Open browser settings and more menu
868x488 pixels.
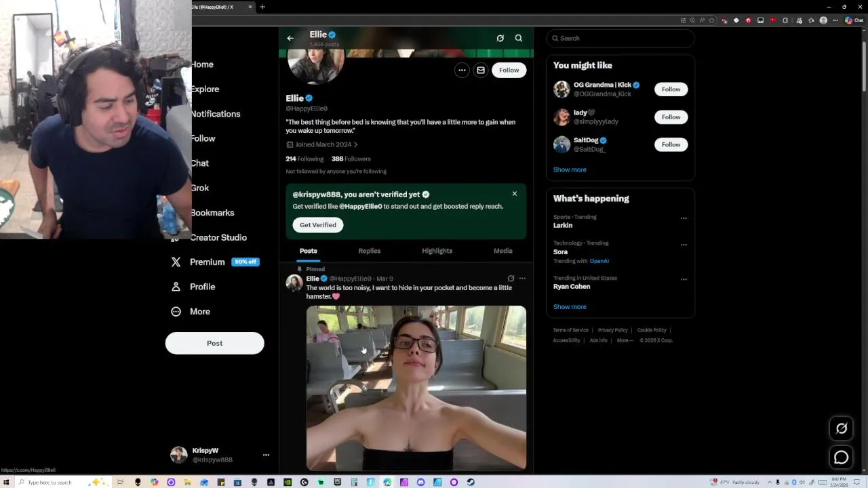835,20
